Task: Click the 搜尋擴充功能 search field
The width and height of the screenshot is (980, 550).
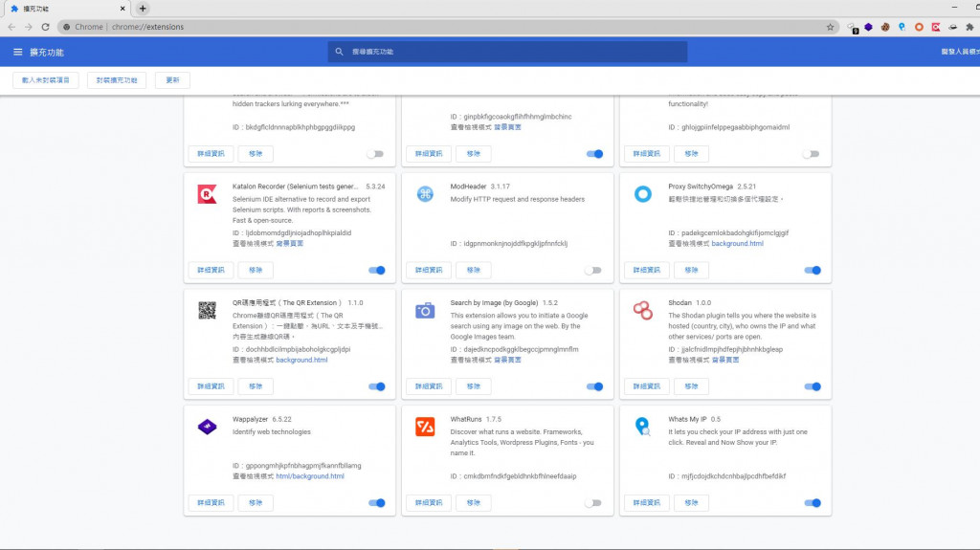Action: point(507,52)
